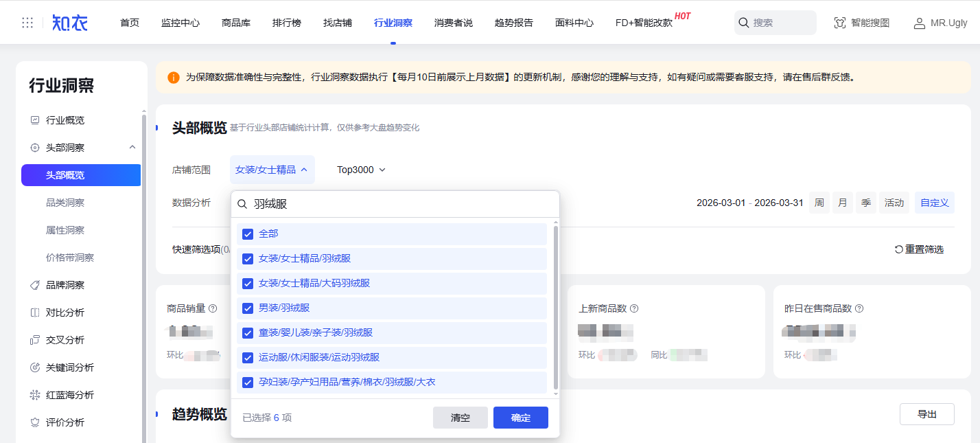Open 找店铺 in top navigation
The height and width of the screenshot is (443, 980).
point(338,23)
